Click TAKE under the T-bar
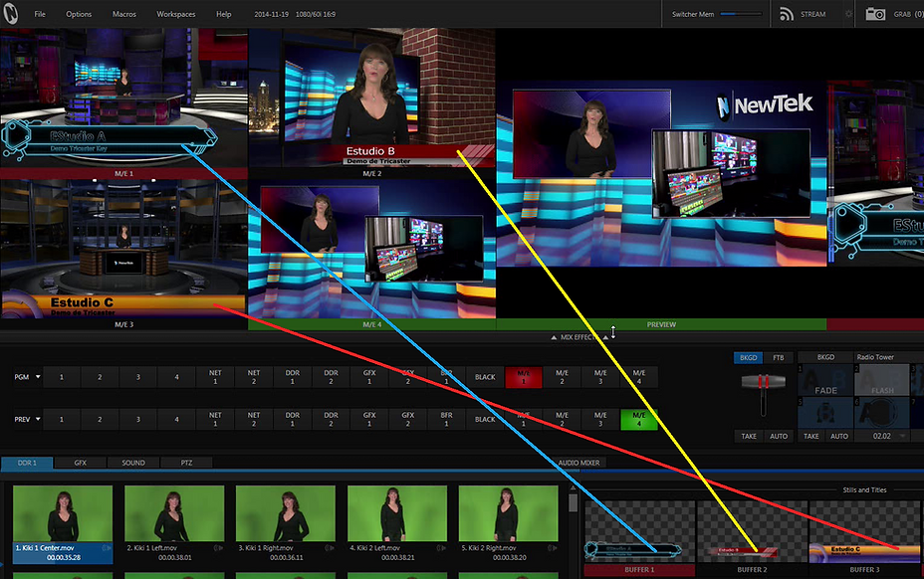The image size is (924, 579). coord(749,437)
